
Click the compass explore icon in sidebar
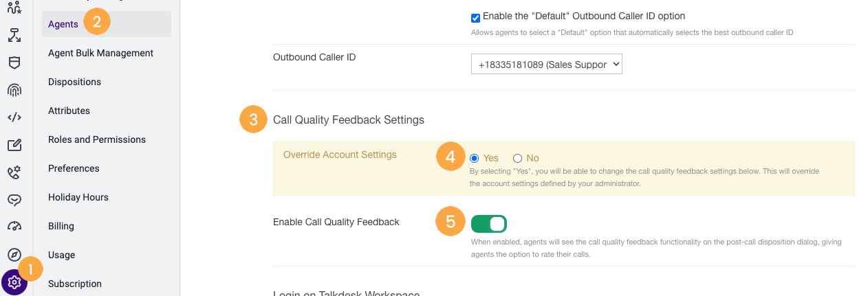tap(14, 254)
